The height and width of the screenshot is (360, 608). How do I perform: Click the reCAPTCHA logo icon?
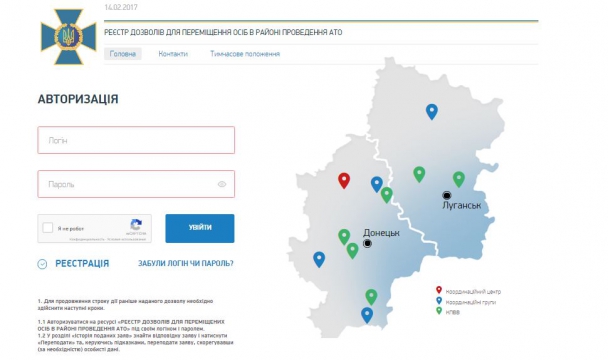click(x=136, y=225)
